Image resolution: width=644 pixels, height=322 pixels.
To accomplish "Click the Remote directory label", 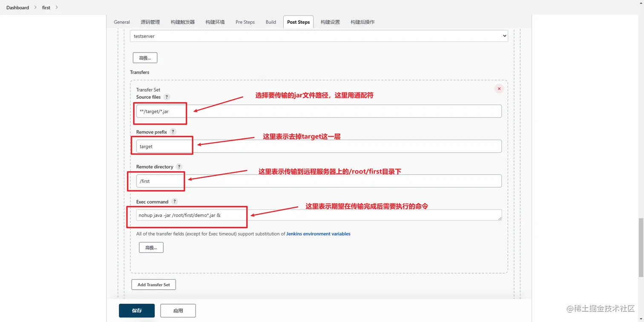I will coord(155,167).
